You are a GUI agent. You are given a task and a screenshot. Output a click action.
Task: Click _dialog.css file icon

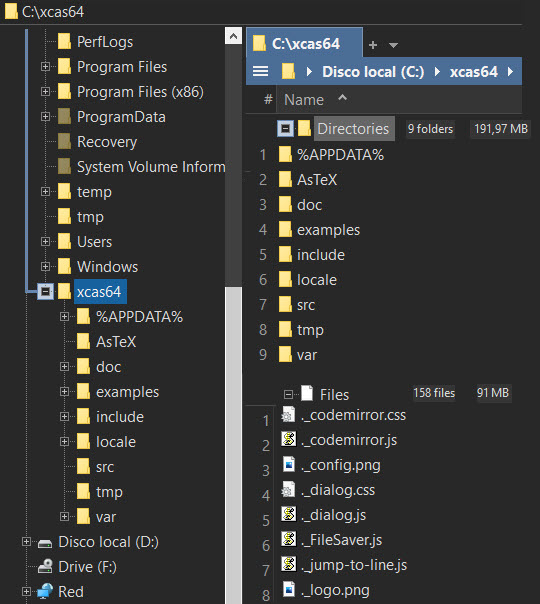(x=288, y=490)
